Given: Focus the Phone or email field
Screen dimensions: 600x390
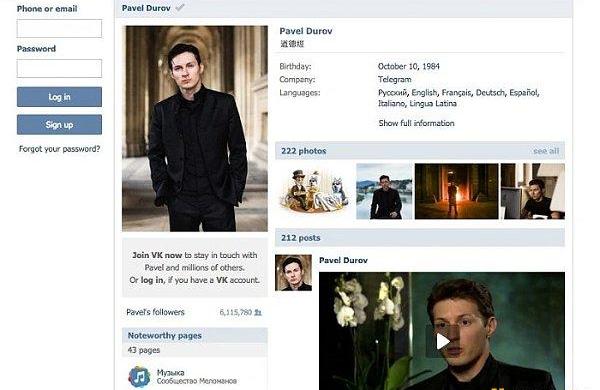Looking at the screenshot, I should pos(59,29).
